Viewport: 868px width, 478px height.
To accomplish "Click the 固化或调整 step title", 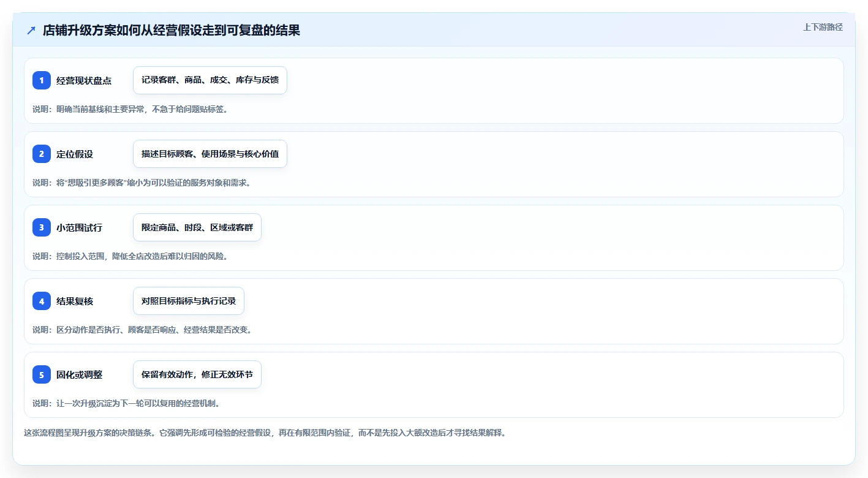I will pos(80,374).
